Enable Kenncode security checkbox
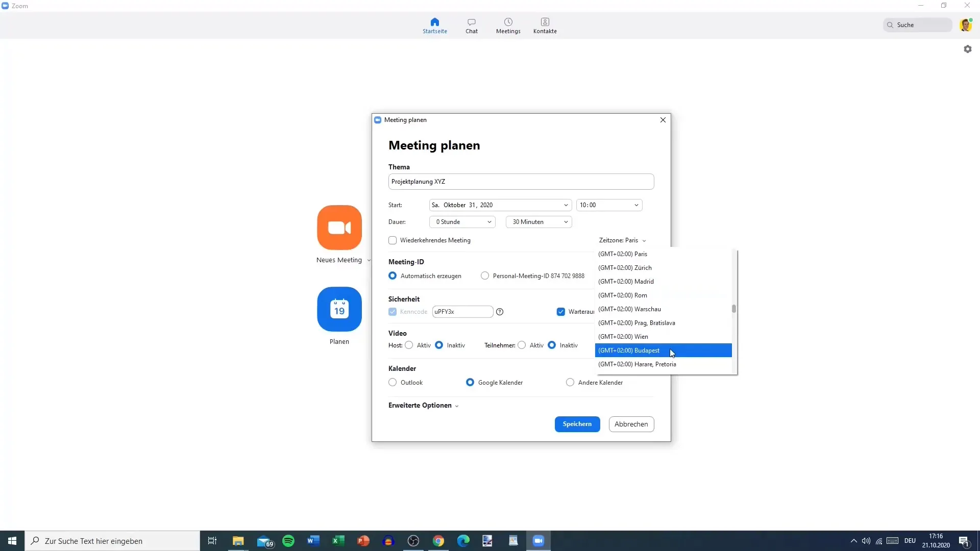Image resolution: width=980 pixels, height=551 pixels. 393,311
